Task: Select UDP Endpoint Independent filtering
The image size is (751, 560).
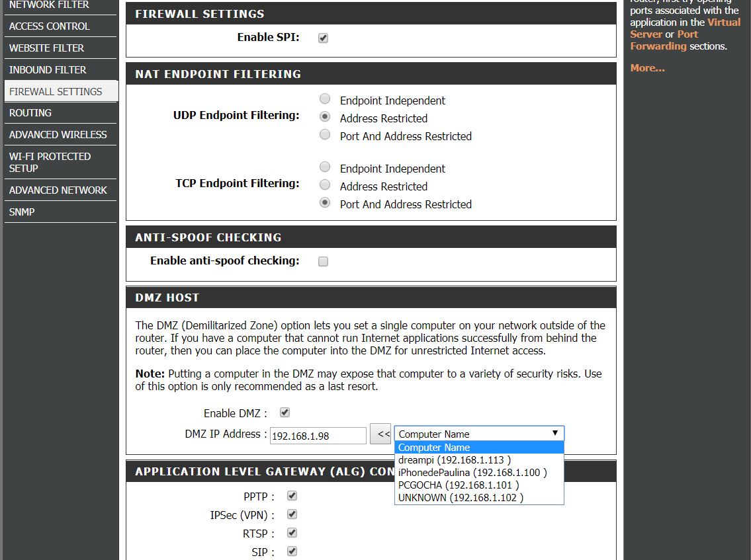Action: 325,99
